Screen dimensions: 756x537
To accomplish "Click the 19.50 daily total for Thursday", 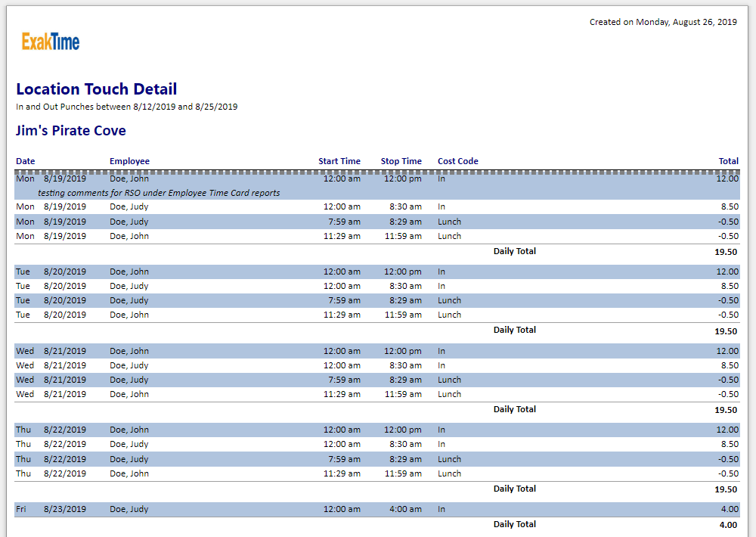I will click(726, 489).
